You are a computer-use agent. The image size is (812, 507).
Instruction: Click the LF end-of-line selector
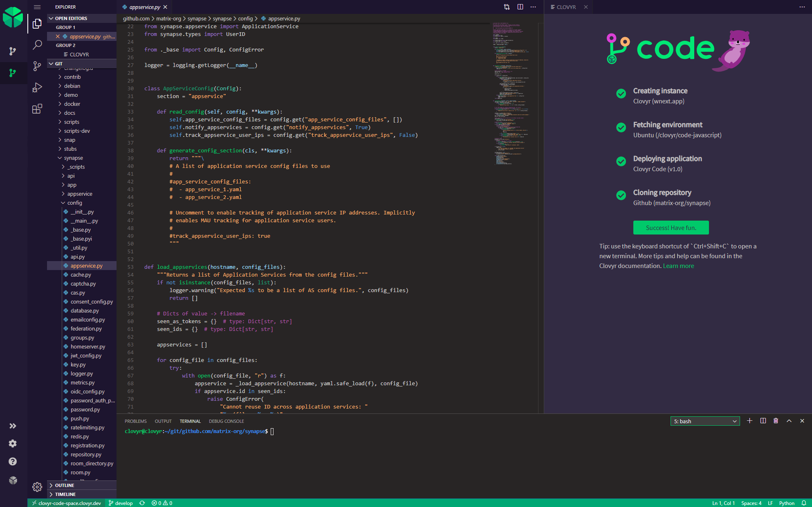click(x=770, y=503)
